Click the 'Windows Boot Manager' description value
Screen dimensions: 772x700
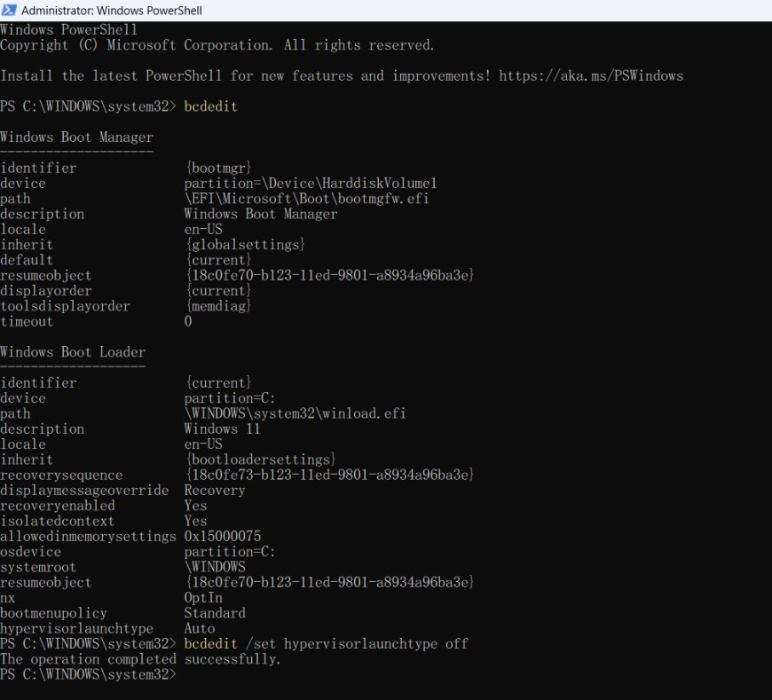[261, 214]
